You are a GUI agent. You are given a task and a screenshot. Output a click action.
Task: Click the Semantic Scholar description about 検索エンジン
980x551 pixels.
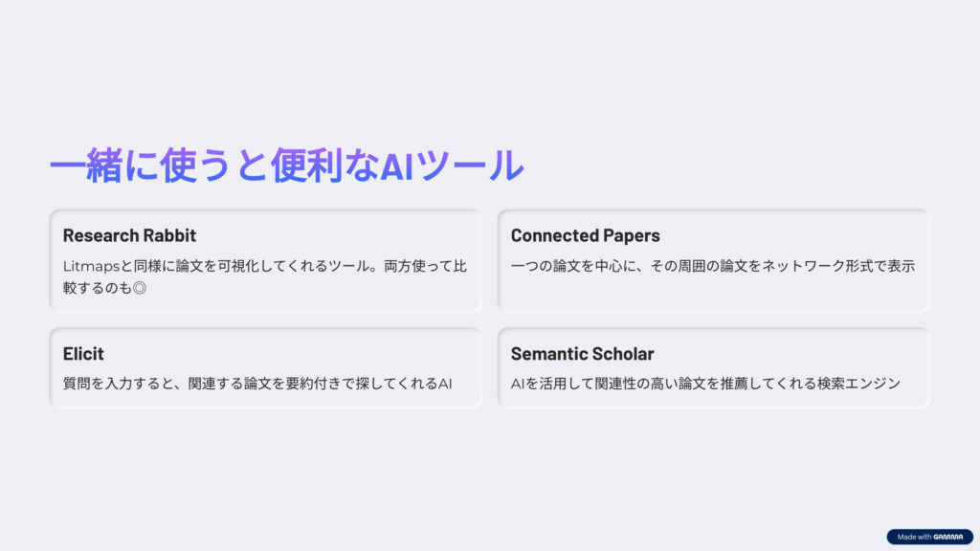tap(705, 384)
